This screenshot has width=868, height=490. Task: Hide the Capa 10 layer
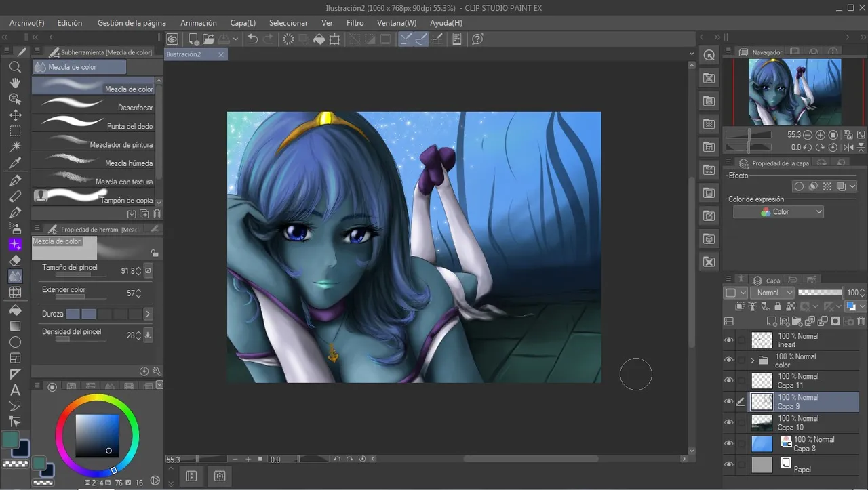(729, 423)
